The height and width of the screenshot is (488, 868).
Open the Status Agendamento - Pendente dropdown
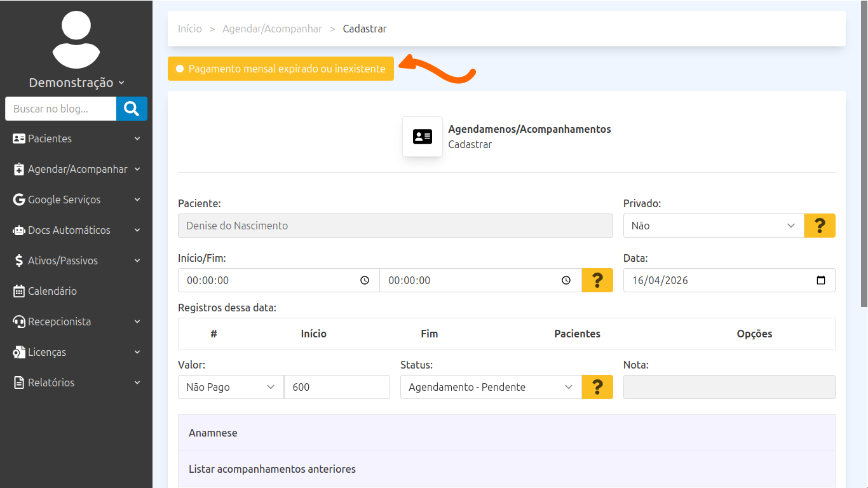tap(491, 387)
